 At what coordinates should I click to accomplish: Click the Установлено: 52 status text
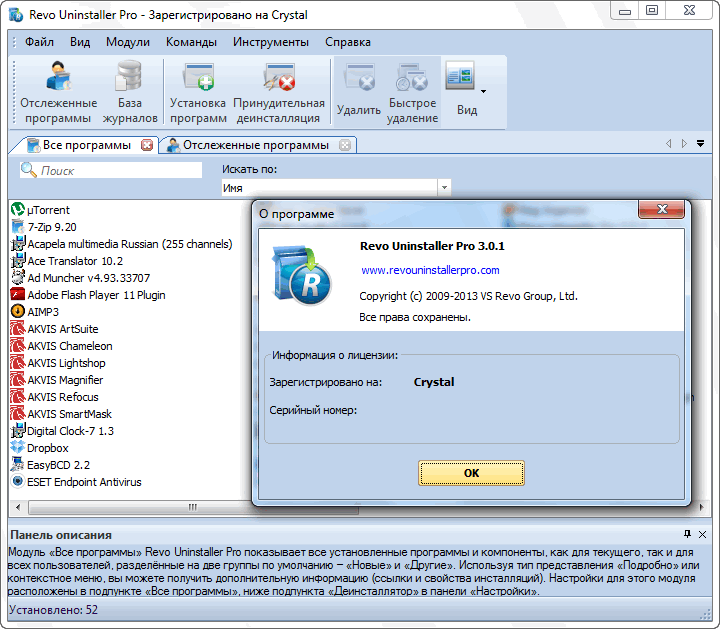point(53,610)
